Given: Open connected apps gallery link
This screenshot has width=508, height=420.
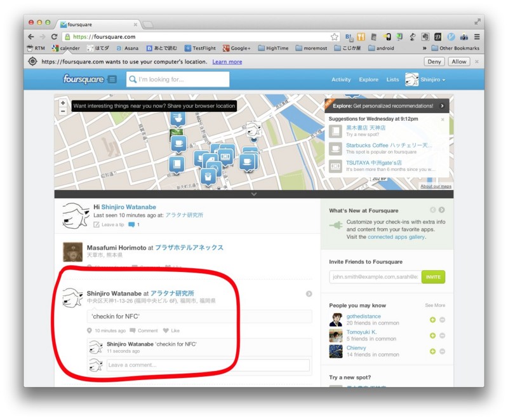Looking at the screenshot, I should (x=396, y=237).
